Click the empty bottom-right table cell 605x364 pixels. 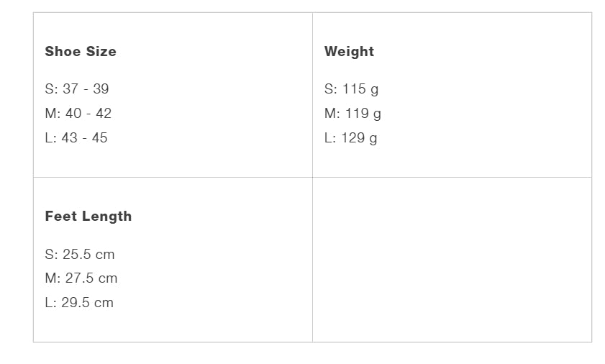click(x=452, y=260)
